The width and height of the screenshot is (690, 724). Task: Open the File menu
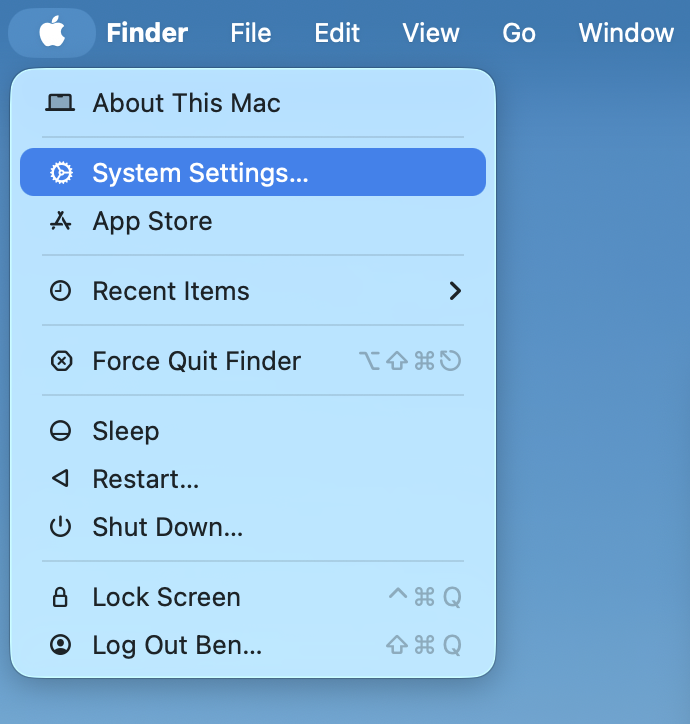point(250,33)
